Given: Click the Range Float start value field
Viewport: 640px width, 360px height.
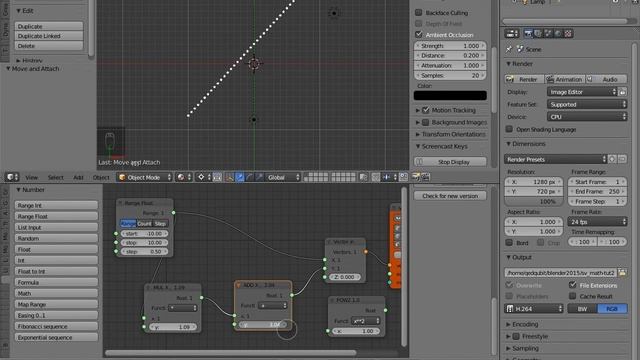Looking at the screenshot, I should point(144,234).
